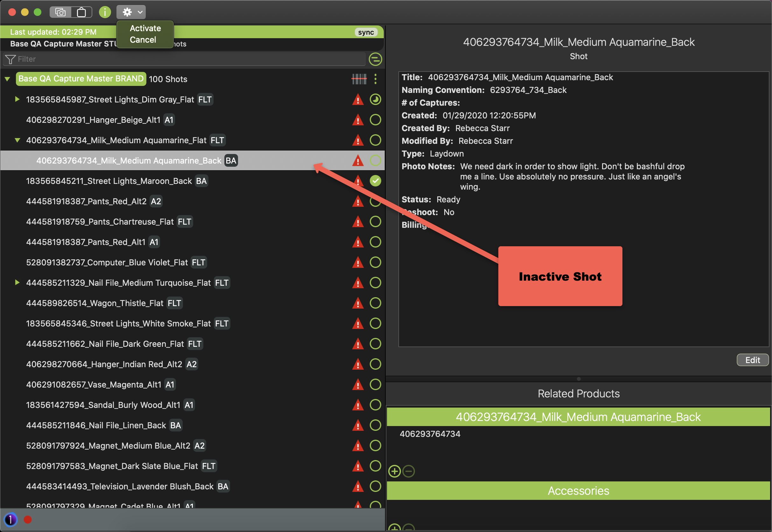
Task: Open the three-dot options menu for Brand
Action: click(x=375, y=79)
